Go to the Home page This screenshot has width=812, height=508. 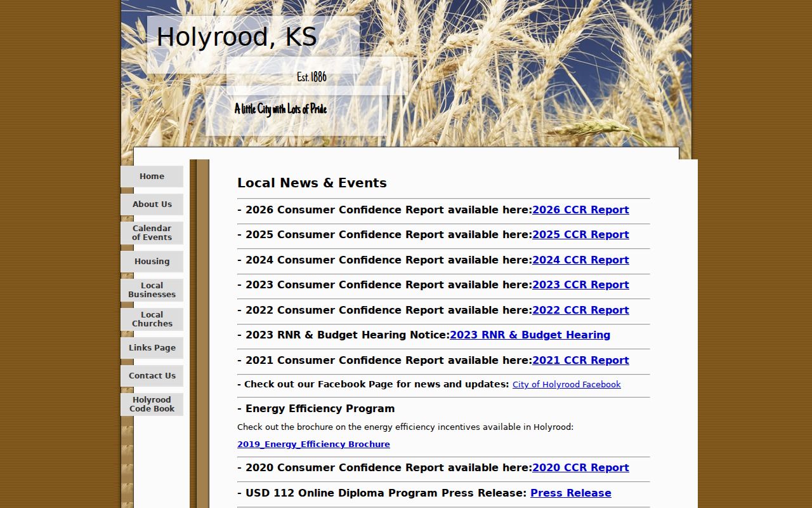(152, 177)
